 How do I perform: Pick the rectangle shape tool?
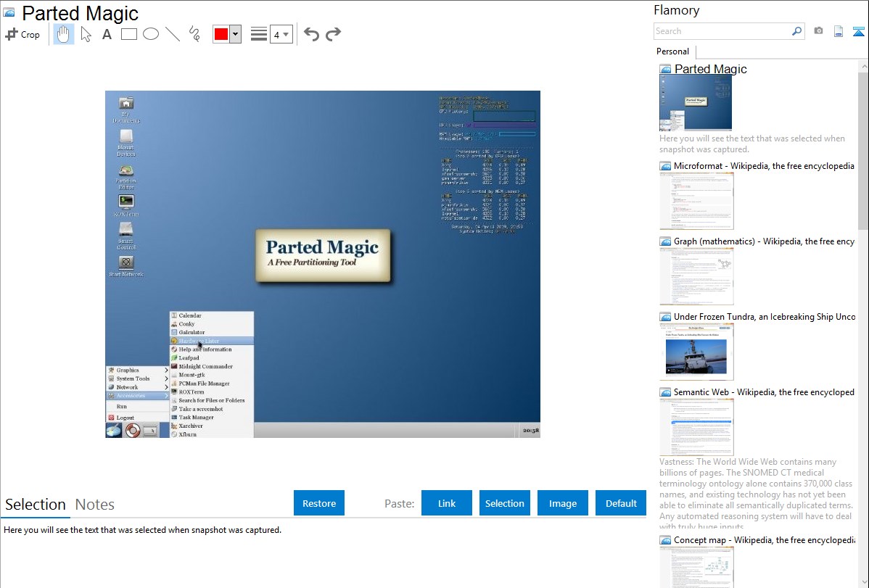[129, 34]
